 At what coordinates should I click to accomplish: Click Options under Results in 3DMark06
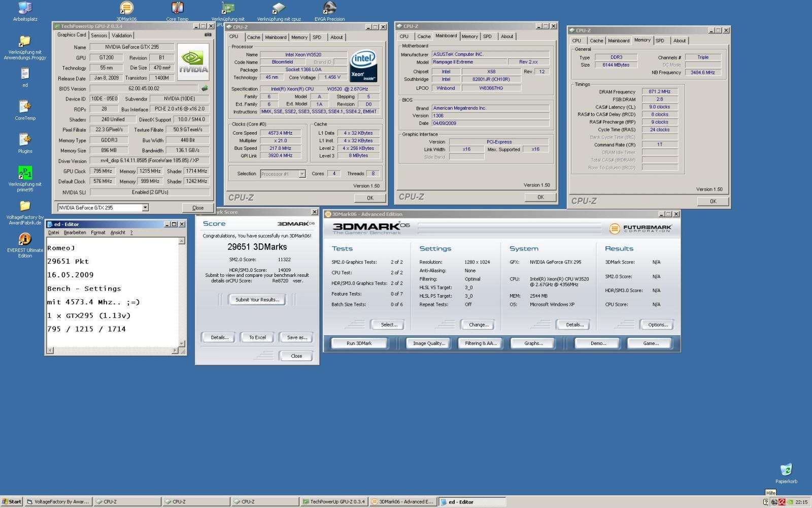coord(658,325)
